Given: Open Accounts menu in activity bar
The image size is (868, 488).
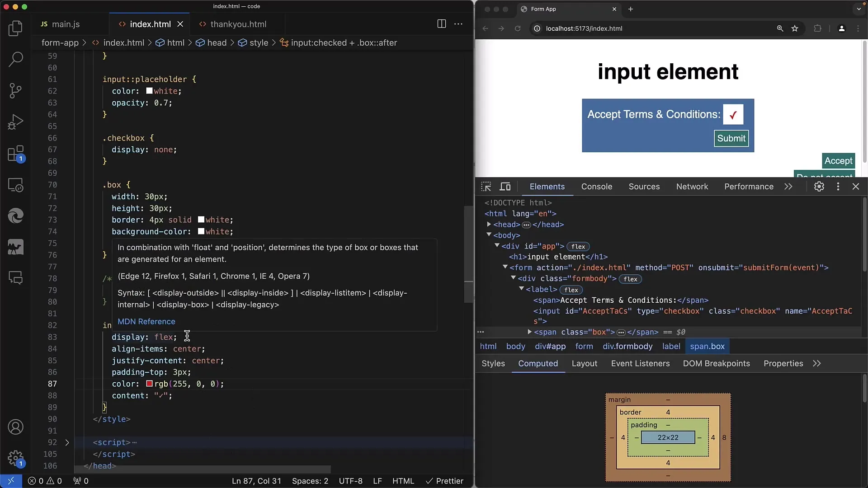Looking at the screenshot, I should (x=15, y=427).
